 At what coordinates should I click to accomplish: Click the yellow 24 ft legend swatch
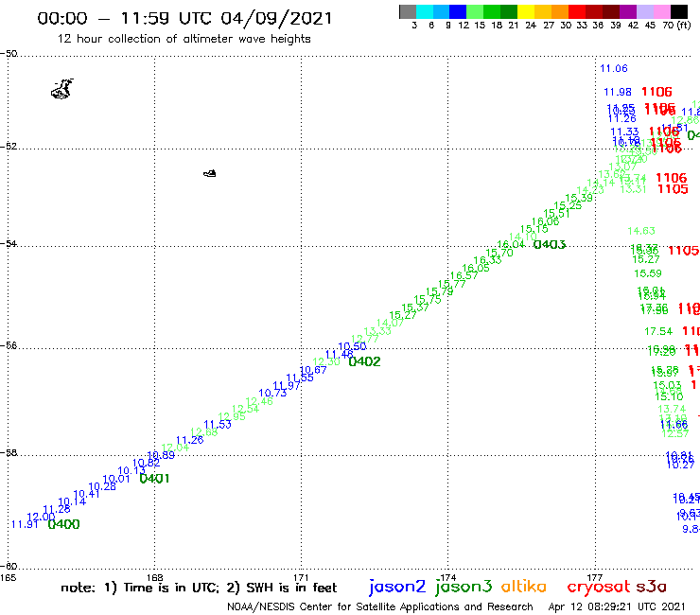coord(526,11)
